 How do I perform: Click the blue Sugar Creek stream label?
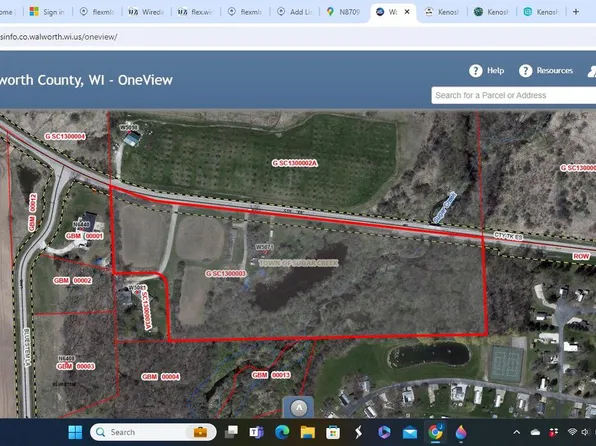(444, 208)
